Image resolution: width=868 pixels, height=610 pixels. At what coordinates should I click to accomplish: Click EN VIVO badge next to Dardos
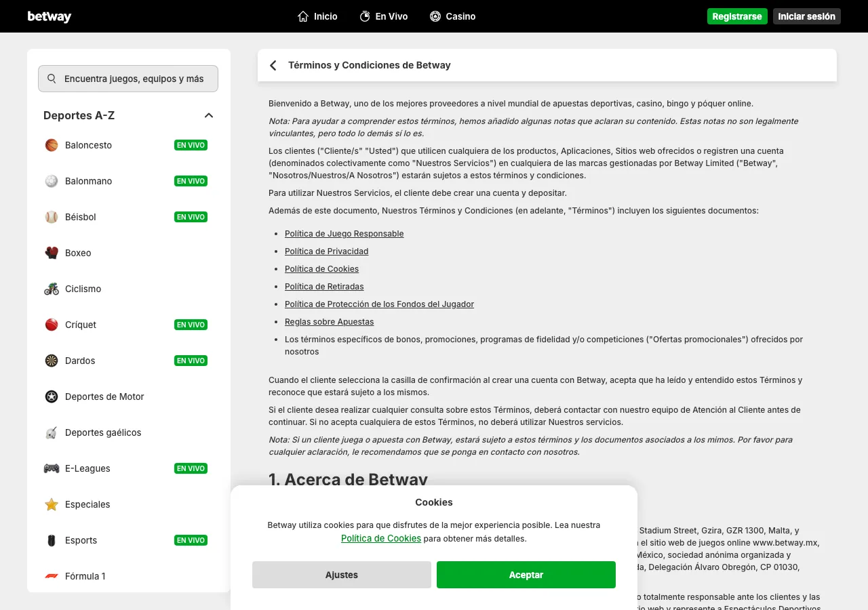coord(191,361)
